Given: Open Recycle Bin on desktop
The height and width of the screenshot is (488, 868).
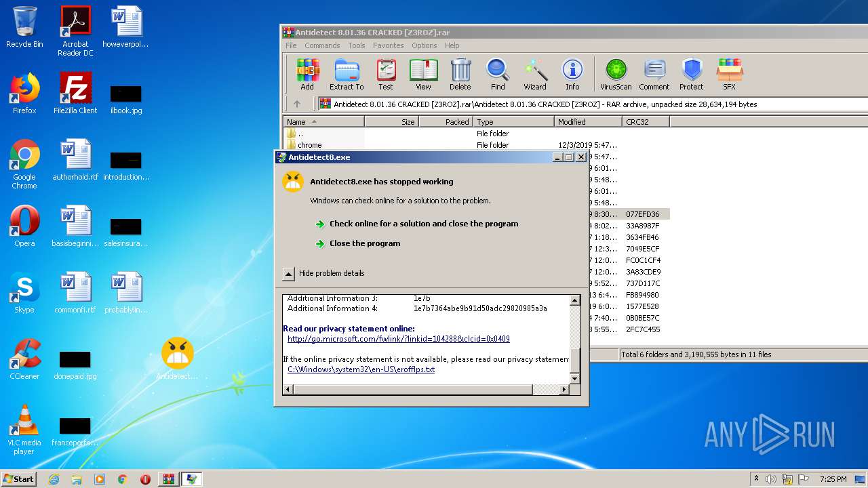Looking at the screenshot, I should [x=24, y=27].
